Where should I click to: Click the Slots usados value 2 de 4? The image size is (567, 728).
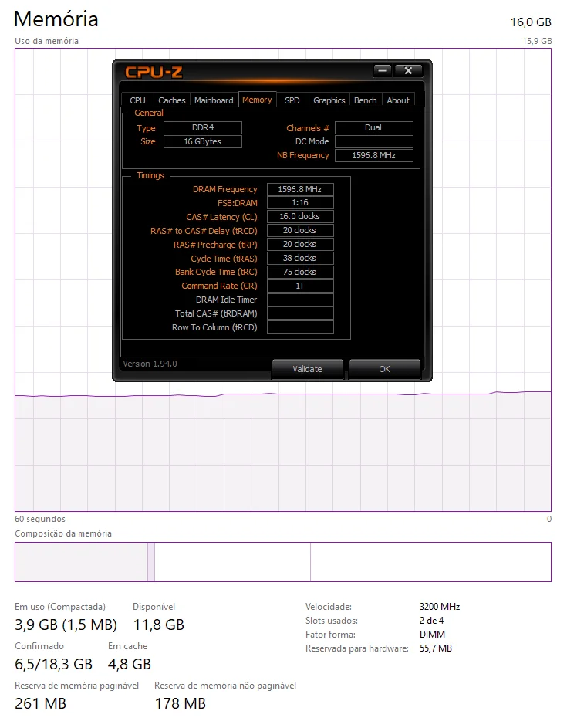point(431,621)
